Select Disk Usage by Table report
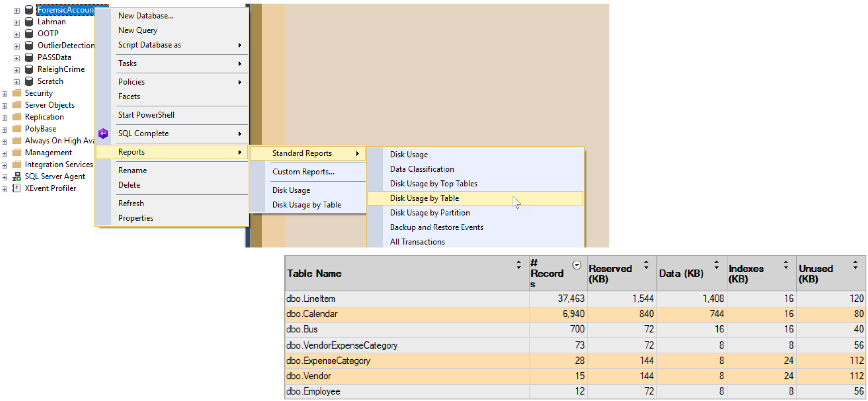Screen dimensions: 868x401 coord(424,198)
